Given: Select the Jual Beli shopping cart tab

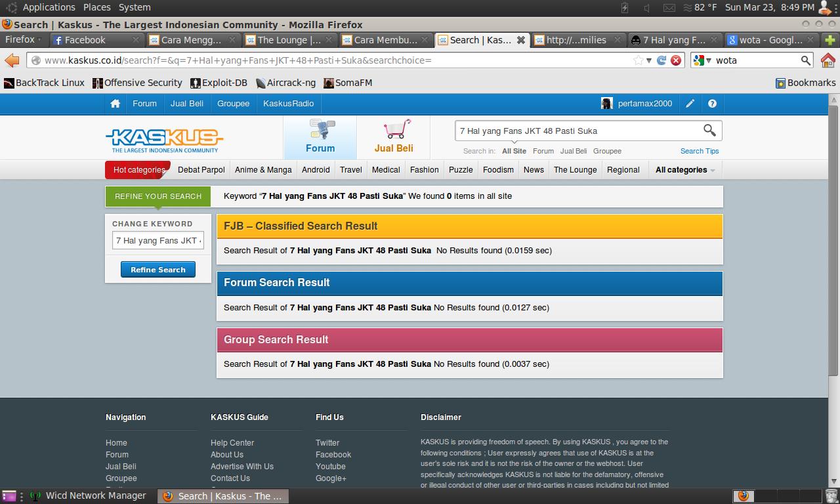Looking at the screenshot, I should [394, 137].
